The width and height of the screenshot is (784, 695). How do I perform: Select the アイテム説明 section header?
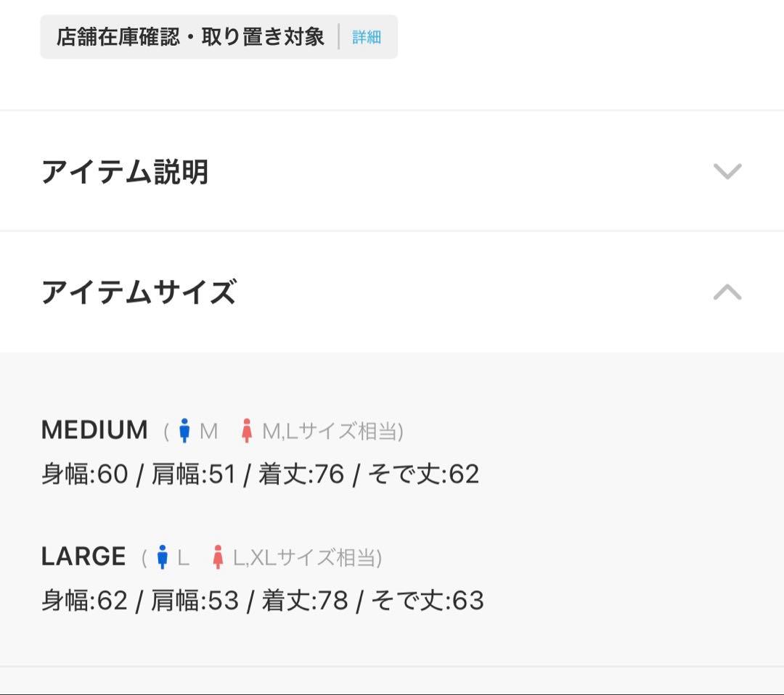(125, 172)
